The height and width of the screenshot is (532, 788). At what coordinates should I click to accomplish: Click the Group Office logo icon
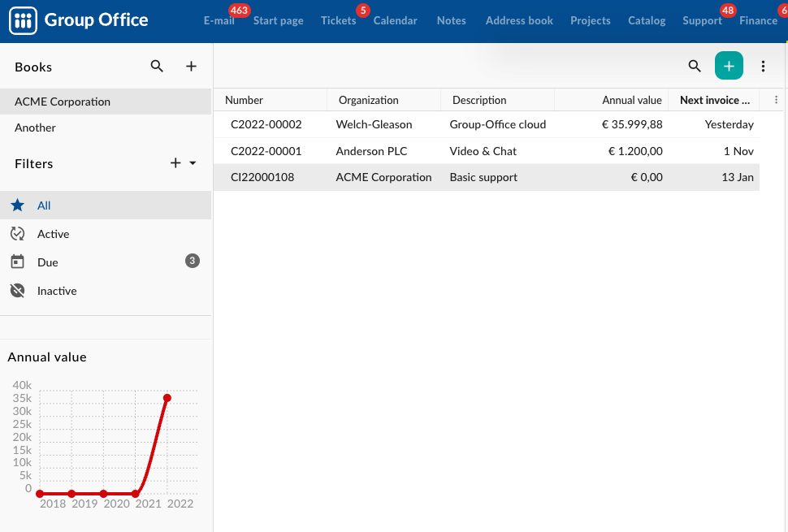pos(24,20)
